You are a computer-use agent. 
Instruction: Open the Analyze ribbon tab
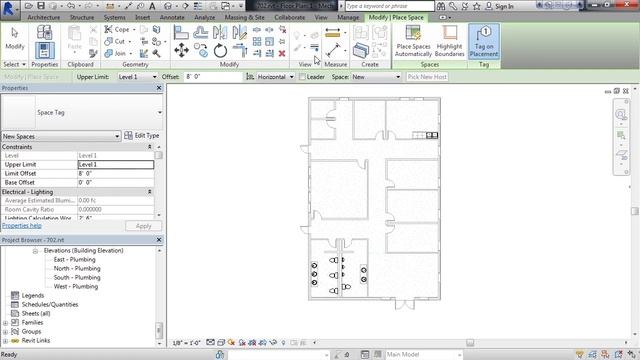point(204,18)
